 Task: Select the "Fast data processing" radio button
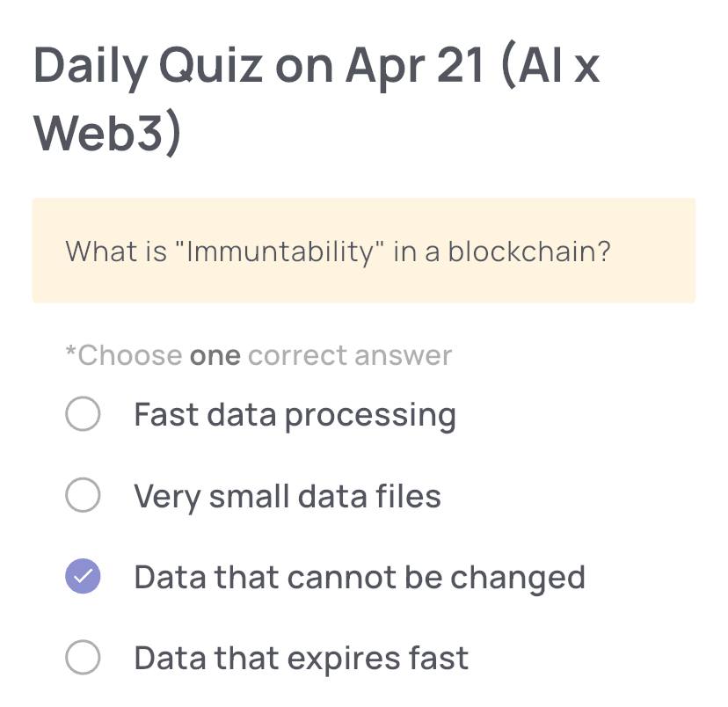(x=83, y=414)
